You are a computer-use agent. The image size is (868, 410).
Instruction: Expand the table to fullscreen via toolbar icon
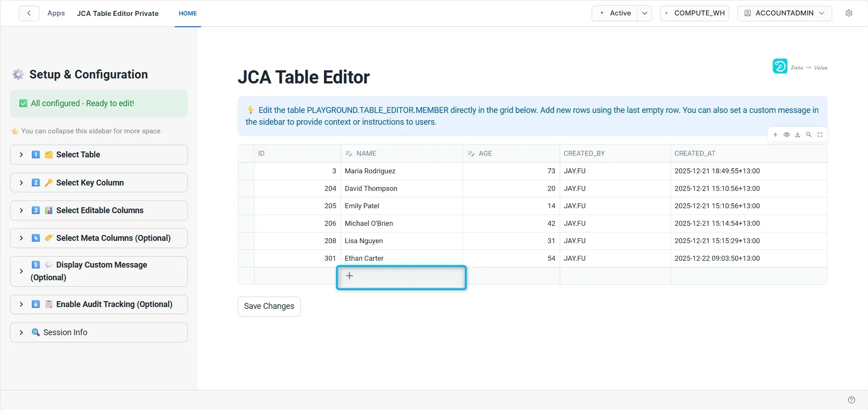tap(819, 134)
